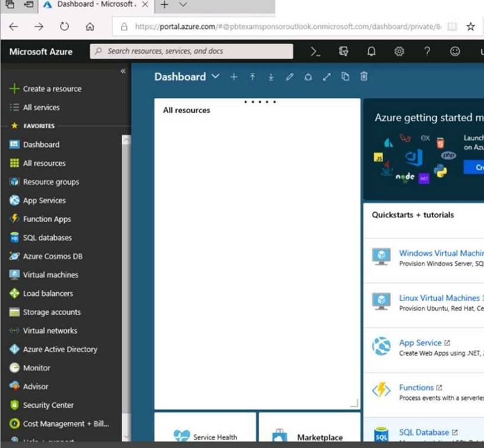The width and height of the screenshot is (484, 448).
Task: Click the Microsoft Azure logo text
Action: coord(41,52)
